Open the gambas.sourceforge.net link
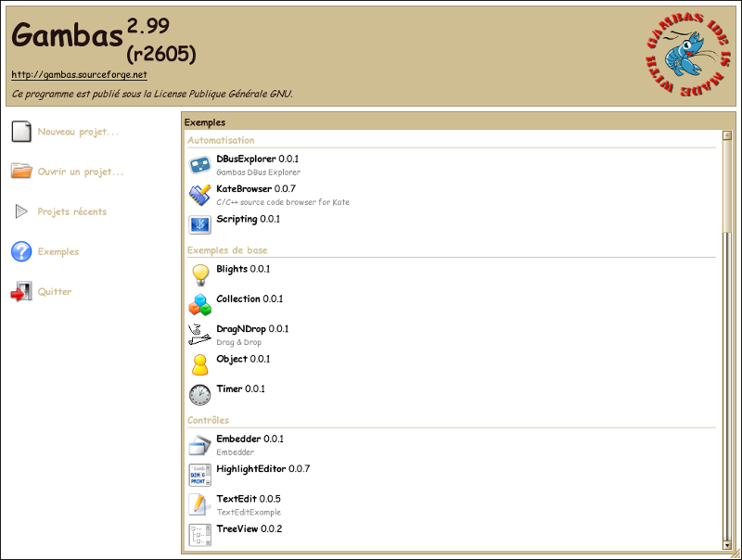Screen dimensions: 742x560 (79, 75)
